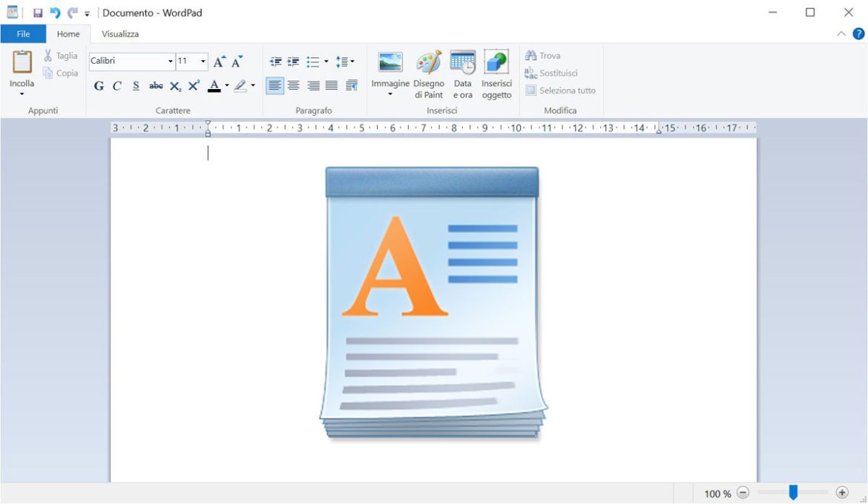868x504 pixels.
Task: Toggle justified paragraph alignment
Action: pos(332,85)
